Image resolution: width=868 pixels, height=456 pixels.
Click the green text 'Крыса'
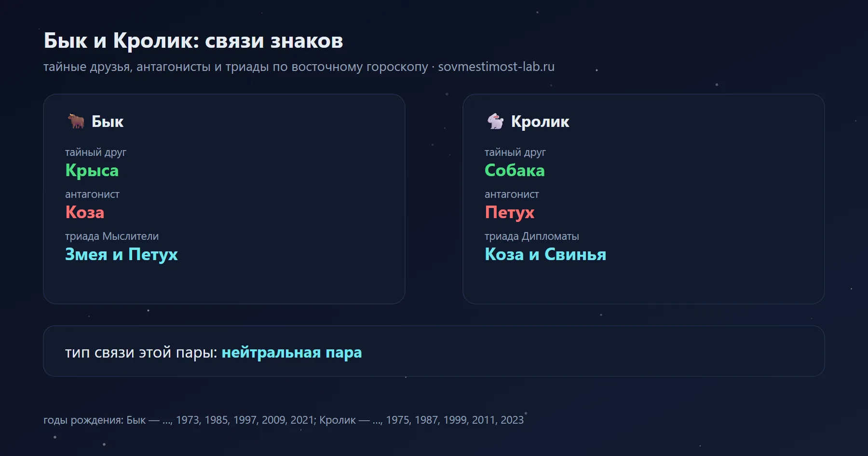pyautogui.click(x=92, y=170)
